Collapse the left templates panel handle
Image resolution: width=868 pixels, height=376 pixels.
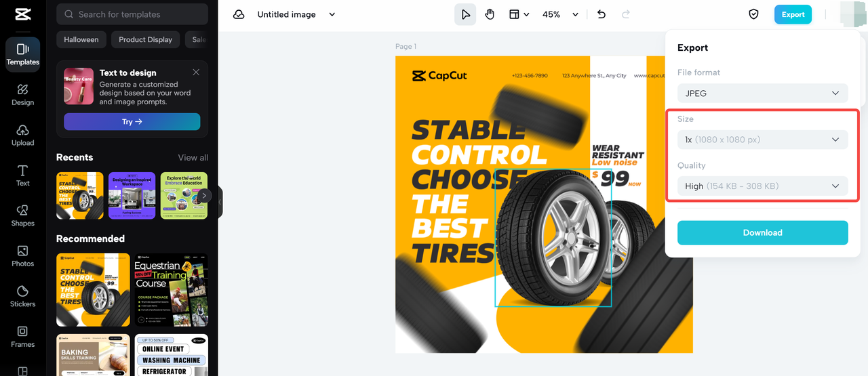220,202
